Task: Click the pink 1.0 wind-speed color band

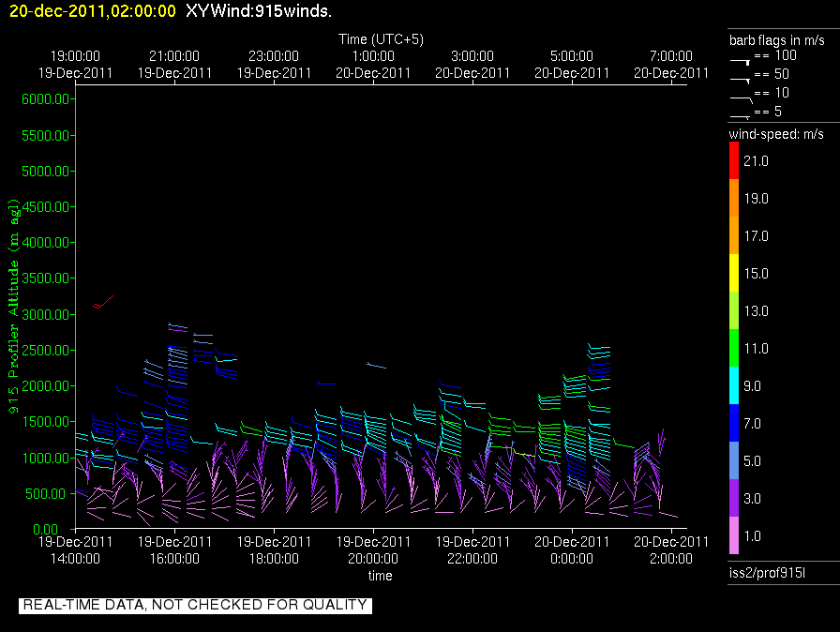Action: click(734, 535)
